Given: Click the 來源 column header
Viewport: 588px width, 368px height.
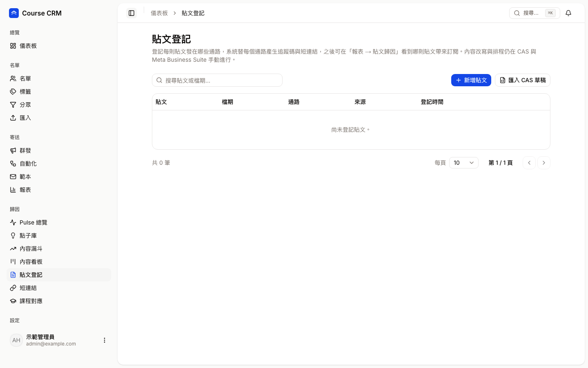Looking at the screenshot, I should pyautogui.click(x=360, y=102).
